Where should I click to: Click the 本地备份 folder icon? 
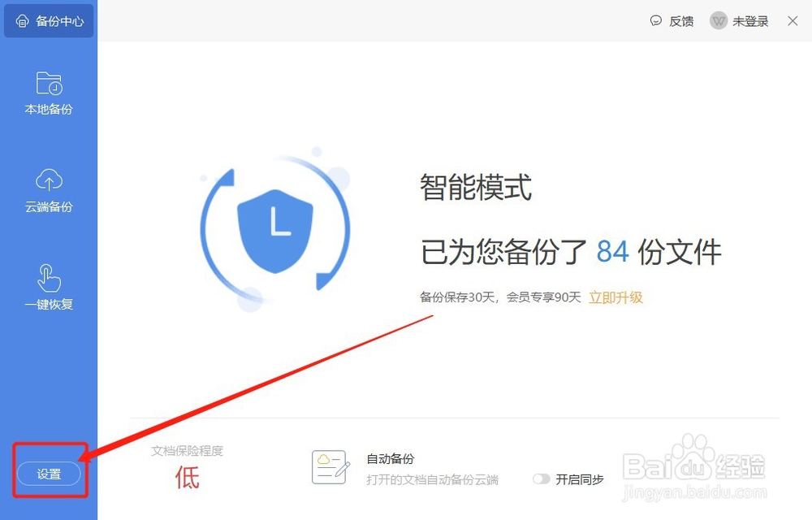coord(50,84)
